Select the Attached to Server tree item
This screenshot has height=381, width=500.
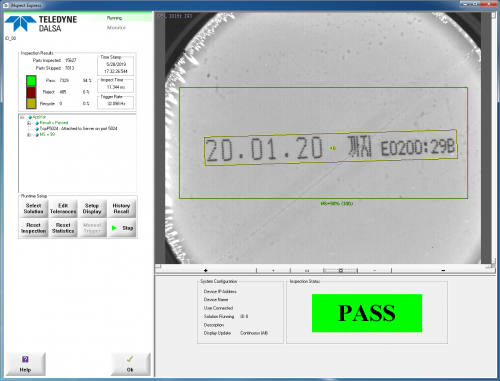pyautogui.click(x=78, y=129)
